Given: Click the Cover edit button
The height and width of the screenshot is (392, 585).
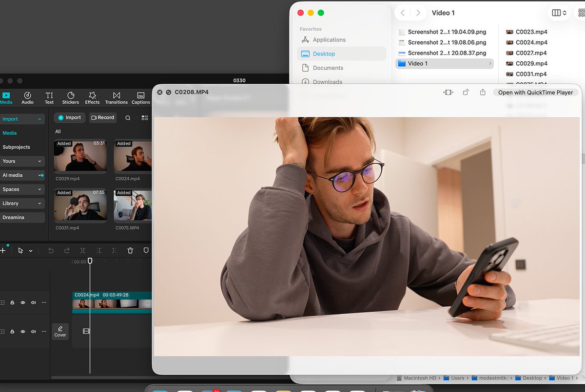Looking at the screenshot, I should 60,332.
